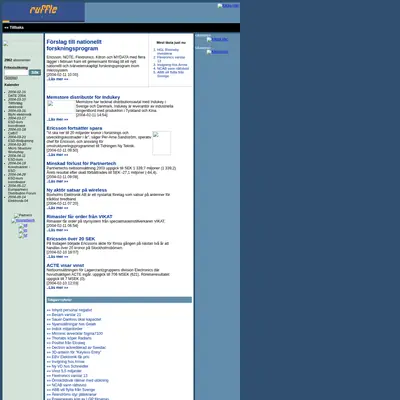
Task: Click the Memstore article thumbnail image
Action: (61, 107)
